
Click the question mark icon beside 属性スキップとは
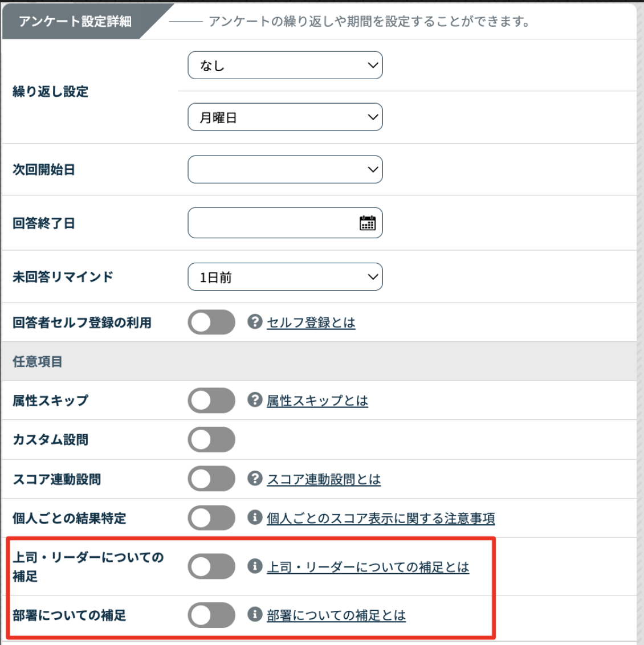(x=255, y=400)
